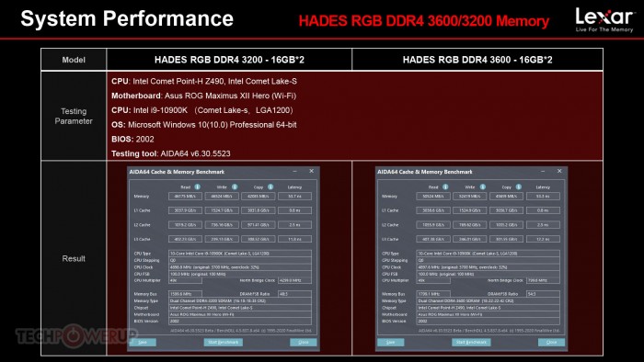
Task: Select L1 Cache Read value in DDR4 3200 window
Action: point(185,210)
